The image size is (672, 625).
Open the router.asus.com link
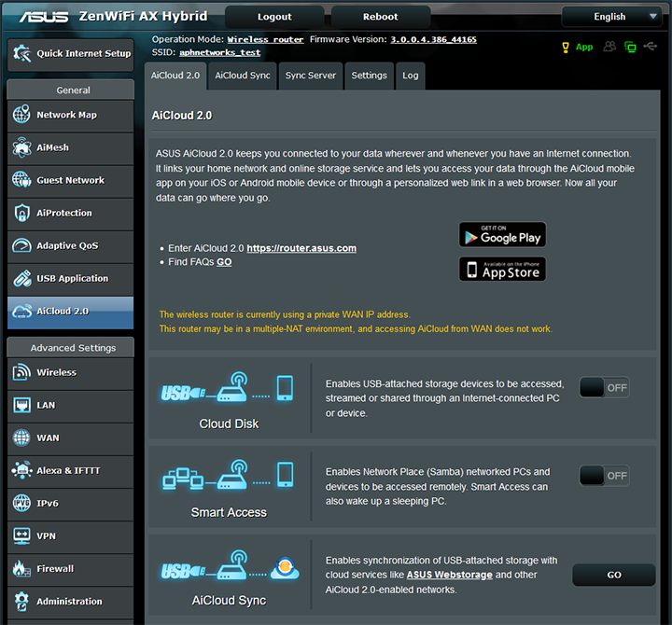[x=301, y=248]
